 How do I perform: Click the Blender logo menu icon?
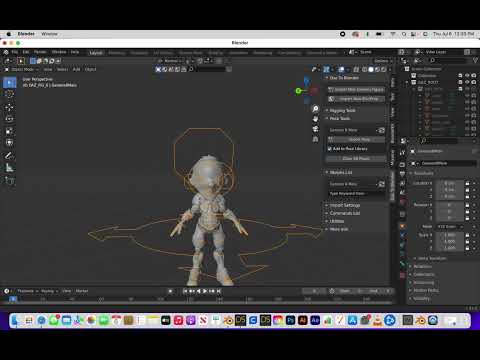(x=6, y=52)
